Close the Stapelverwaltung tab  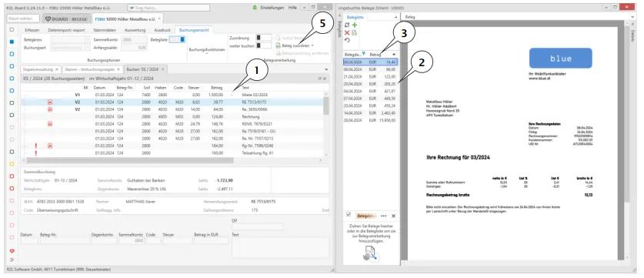(57, 69)
